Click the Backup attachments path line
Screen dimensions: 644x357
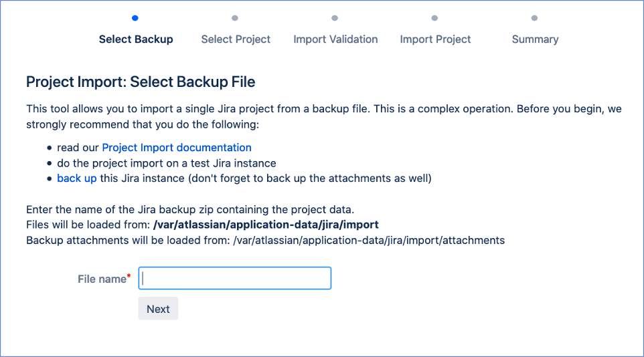click(265, 240)
